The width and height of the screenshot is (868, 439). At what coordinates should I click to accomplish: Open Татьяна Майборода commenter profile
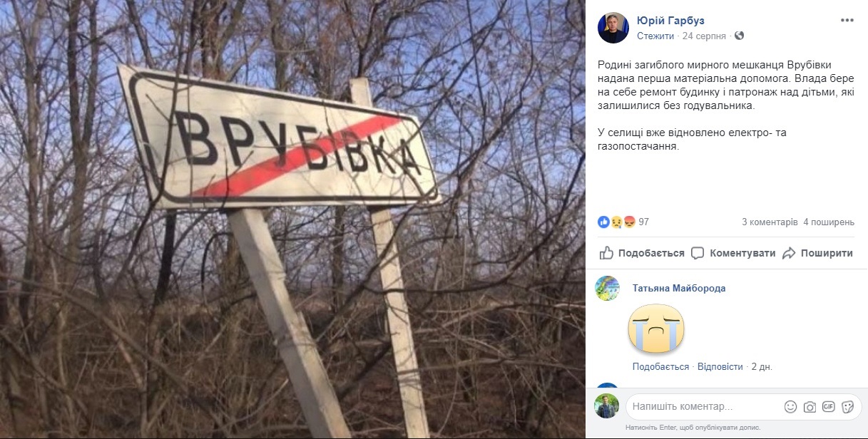point(679,288)
